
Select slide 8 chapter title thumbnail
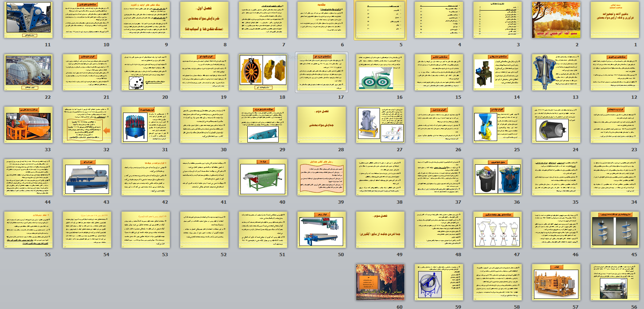point(204,20)
